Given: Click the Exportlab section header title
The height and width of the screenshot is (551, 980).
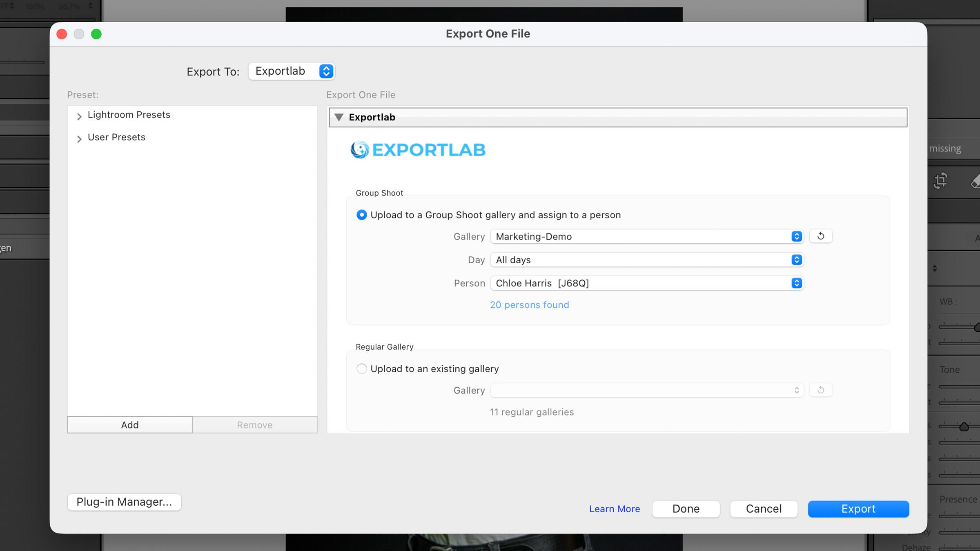Looking at the screenshot, I should (x=372, y=118).
